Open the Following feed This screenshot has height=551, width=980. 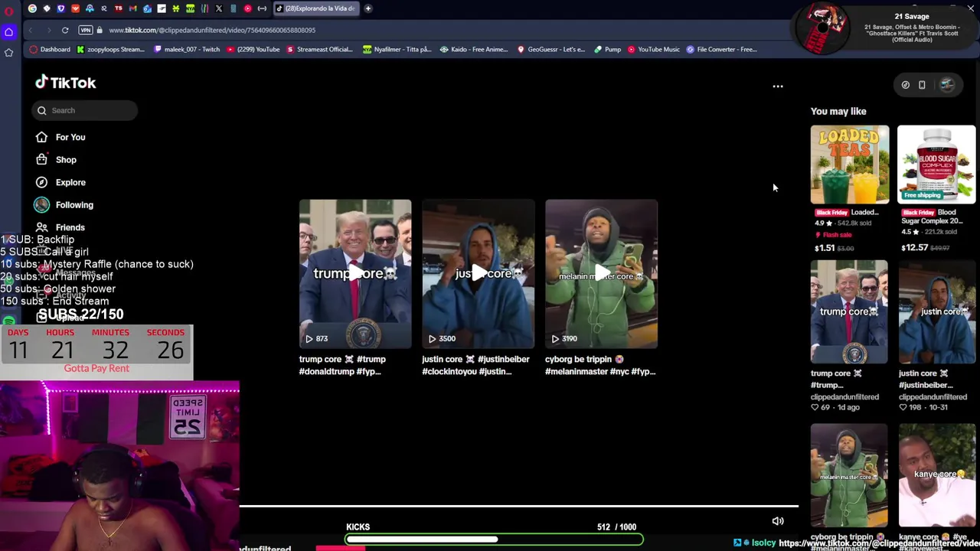pyautogui.click(x=74, y=205)
